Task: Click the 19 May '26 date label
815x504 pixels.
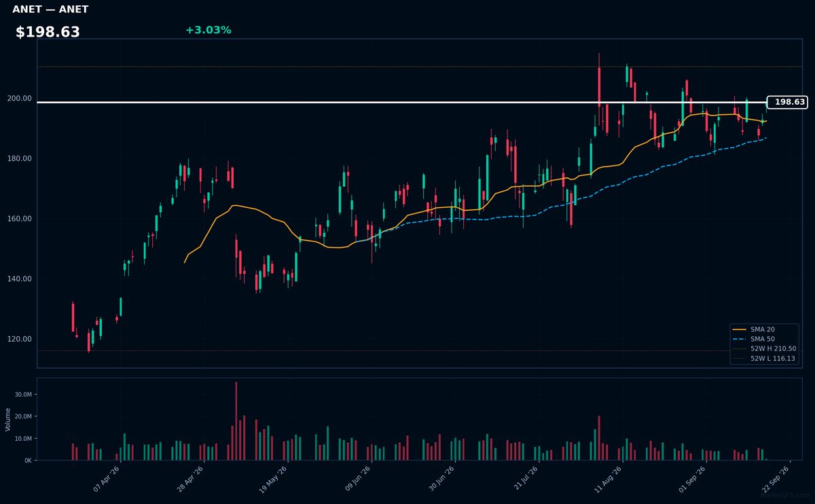Action: pyautogui.click(x=273, y=478)
